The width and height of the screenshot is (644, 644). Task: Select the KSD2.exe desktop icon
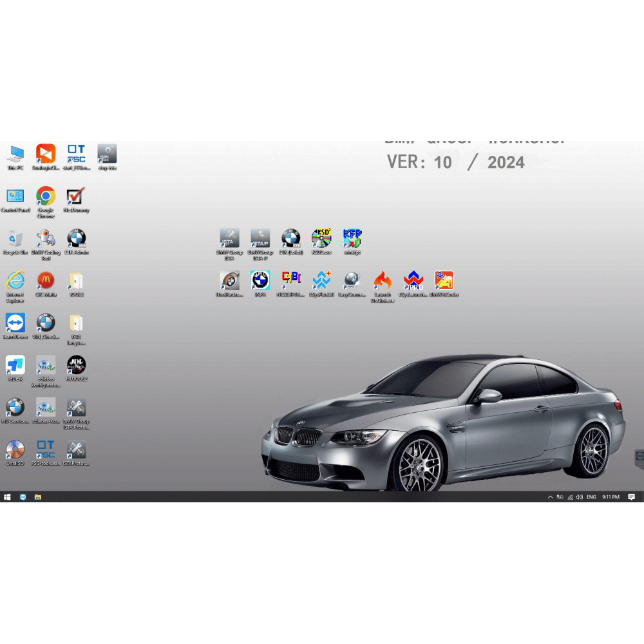pos(321,239)
